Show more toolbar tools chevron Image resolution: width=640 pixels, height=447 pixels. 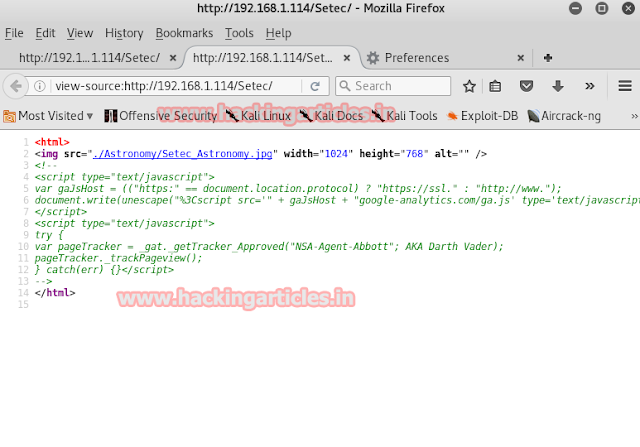pos(589,86)
